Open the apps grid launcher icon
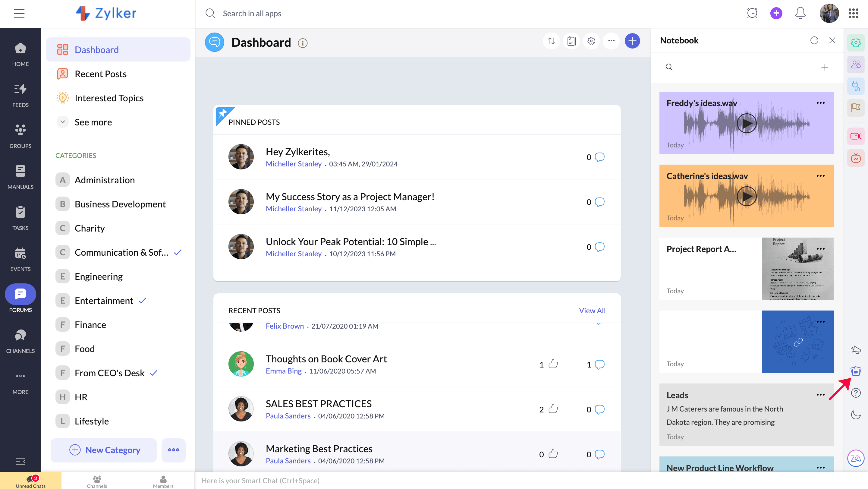The width and height of the screenshot is (868, 489). pyautogui.click(x=853, y=14)
